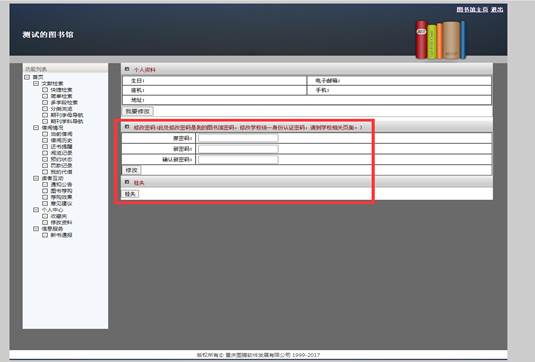Image resolution: width=535 pixels, height=362 pixels.
Task: Click the icon beside 快捷检索 in the tree
Action: [x=45, y=90]
